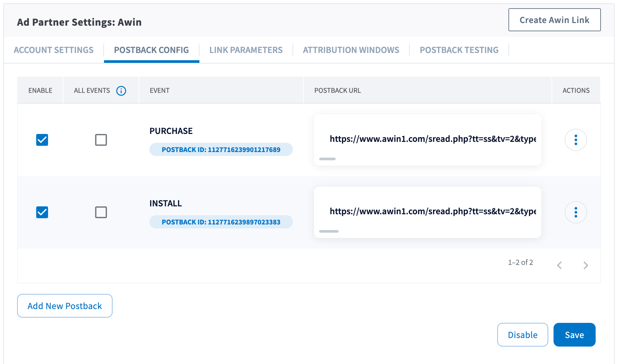Open the Attribution Windows tab
Image resolution: width=620 pixels, height=364 pixels.
(x=351, y=50)
